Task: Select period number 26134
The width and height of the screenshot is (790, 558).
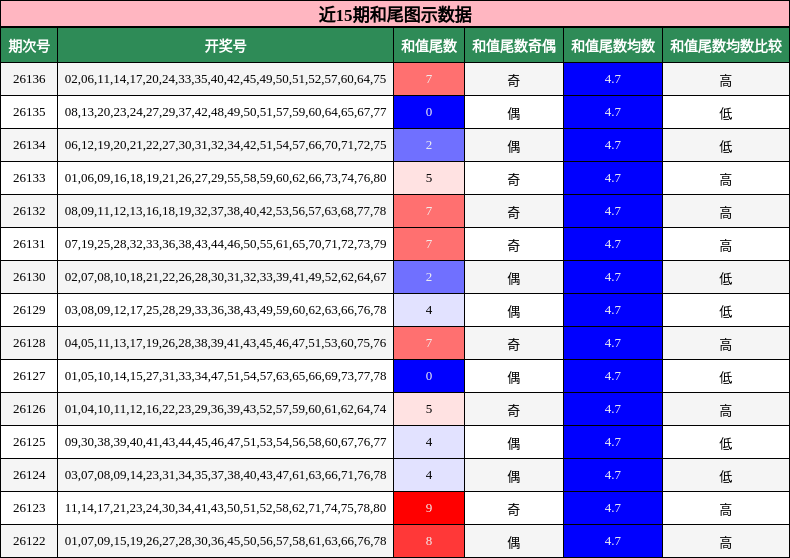Action: point(29,145)
